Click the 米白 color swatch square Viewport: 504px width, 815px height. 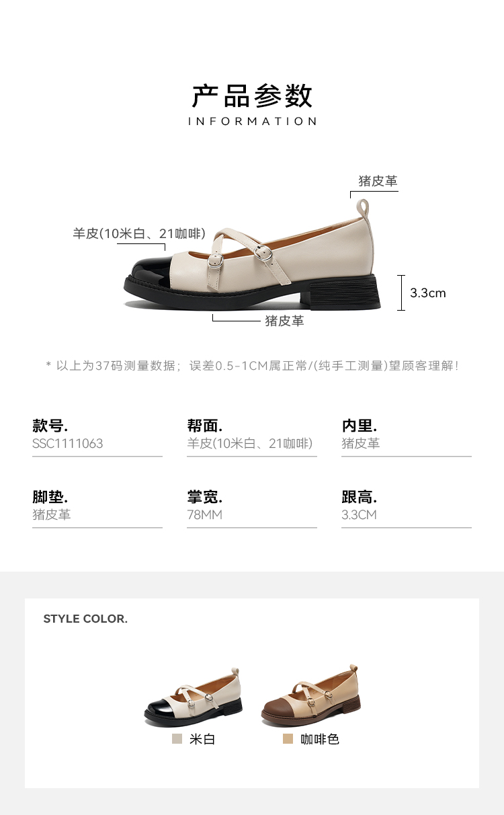[177, 739]
